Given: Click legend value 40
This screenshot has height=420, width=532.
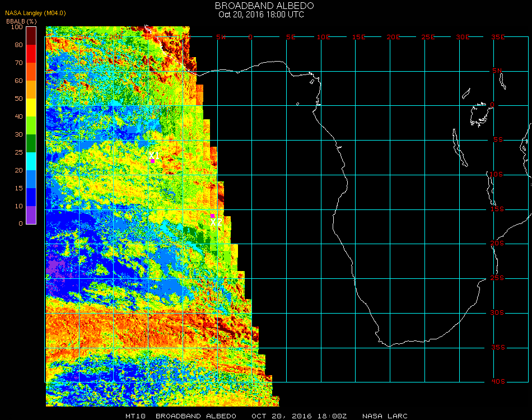Looking at the screenshot, I should [18, 116].
